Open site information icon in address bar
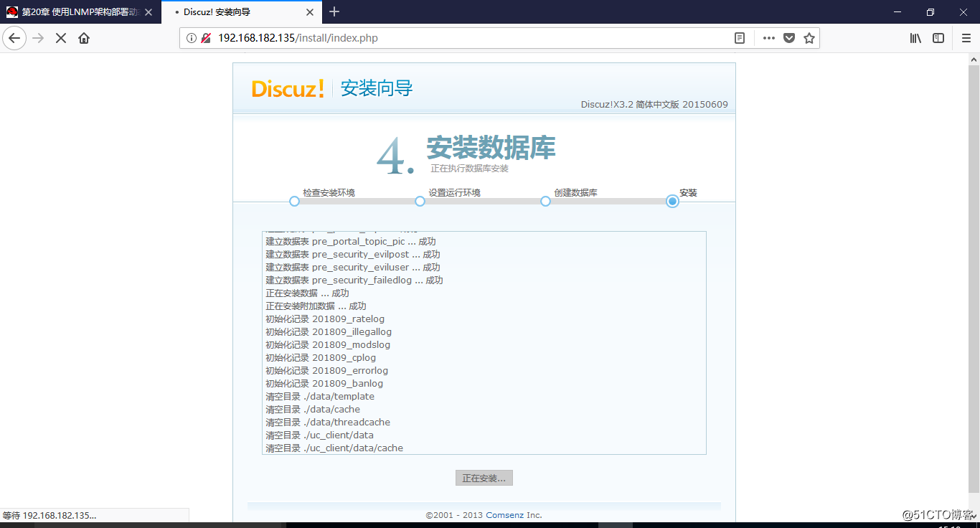The width and height of the screenshot is (980, 528). 192,38
